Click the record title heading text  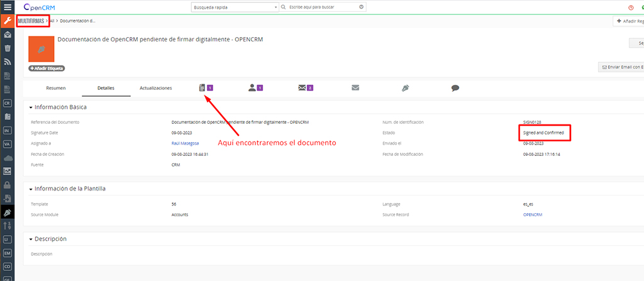[160, 40]
